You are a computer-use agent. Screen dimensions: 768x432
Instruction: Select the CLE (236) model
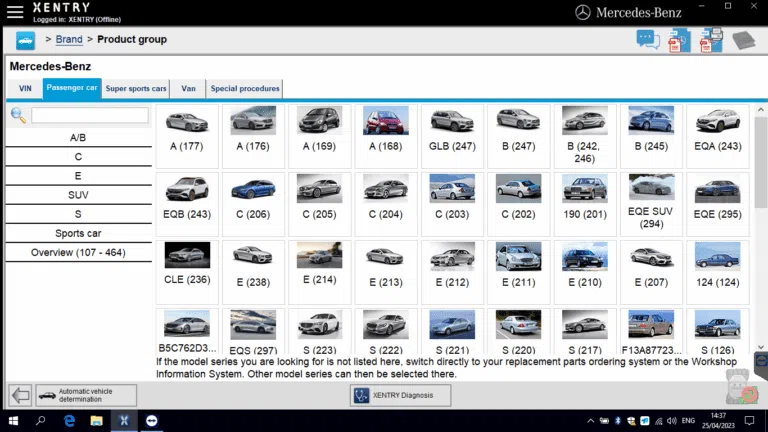(187, 272)
